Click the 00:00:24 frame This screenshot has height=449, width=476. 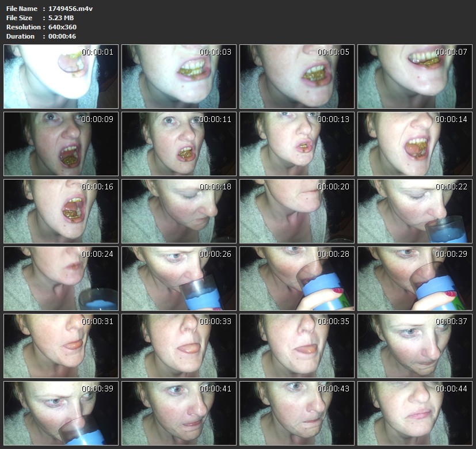61,279
